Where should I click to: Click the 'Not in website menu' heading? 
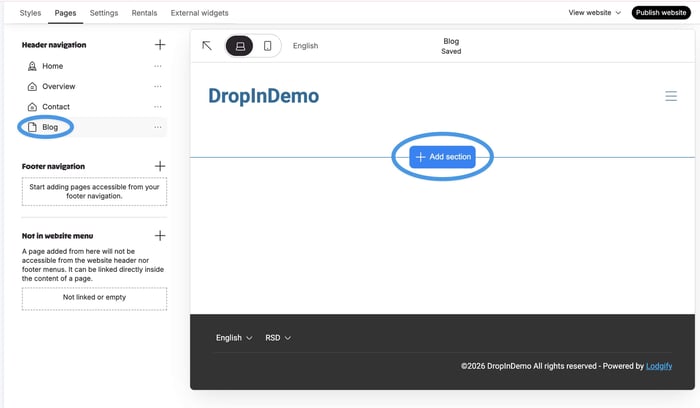tap(58, 236)
